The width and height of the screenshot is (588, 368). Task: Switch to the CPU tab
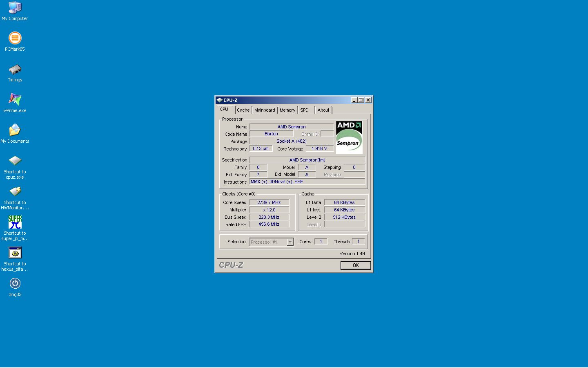(224, 110)
